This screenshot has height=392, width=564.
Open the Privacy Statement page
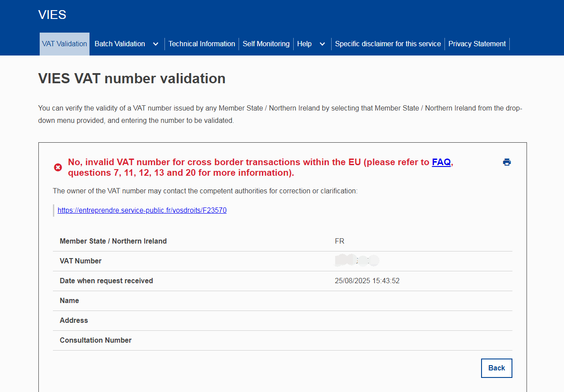coord(477,44)
